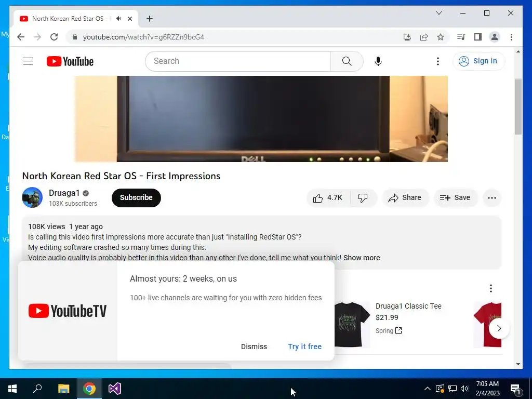Viewport: 532px width, 399px height.
Task: Open Chrome profile avatar
Action: [x=495, y=37]
